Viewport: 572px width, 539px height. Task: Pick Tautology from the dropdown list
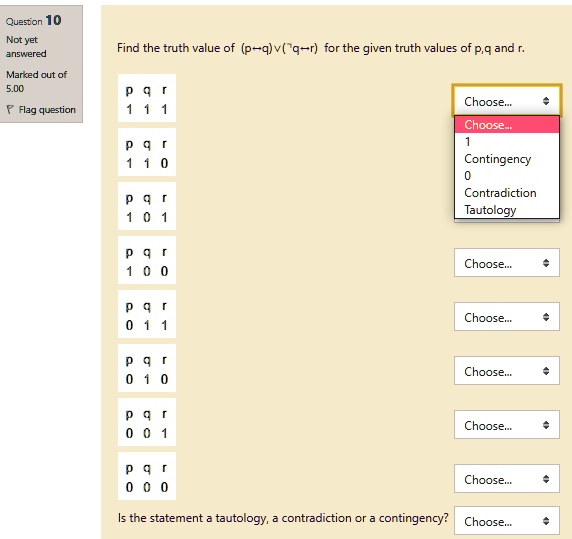coord(506,210)
